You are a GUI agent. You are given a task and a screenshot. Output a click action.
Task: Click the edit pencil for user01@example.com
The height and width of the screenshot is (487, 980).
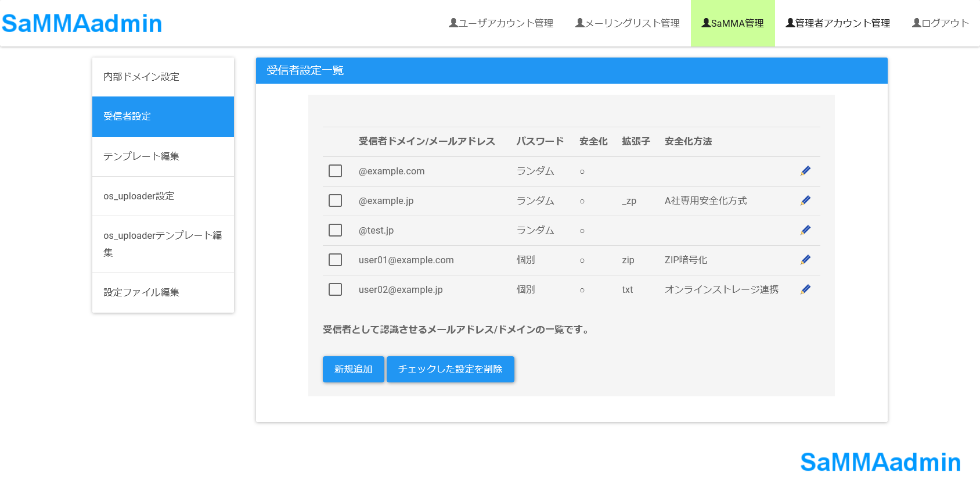point(805,260)
